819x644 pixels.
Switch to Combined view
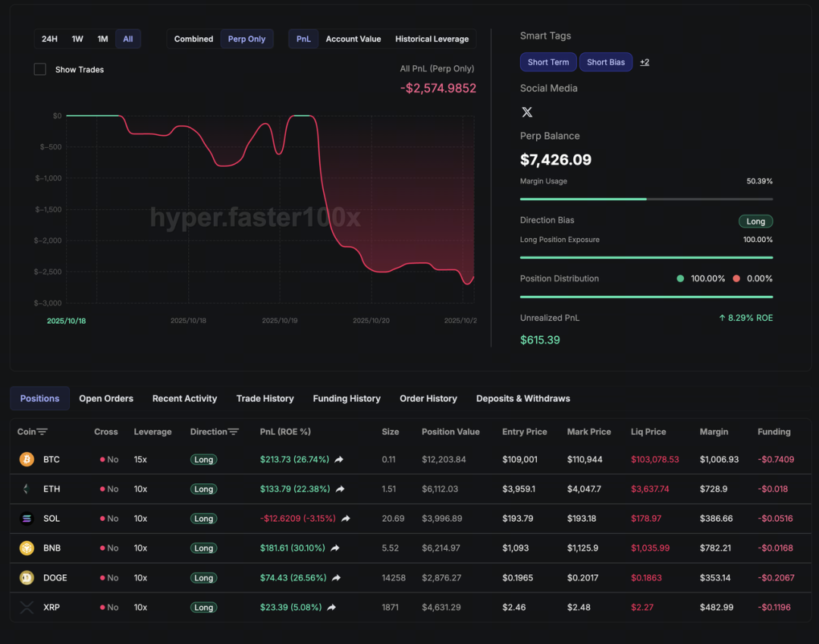click(193, 39)
